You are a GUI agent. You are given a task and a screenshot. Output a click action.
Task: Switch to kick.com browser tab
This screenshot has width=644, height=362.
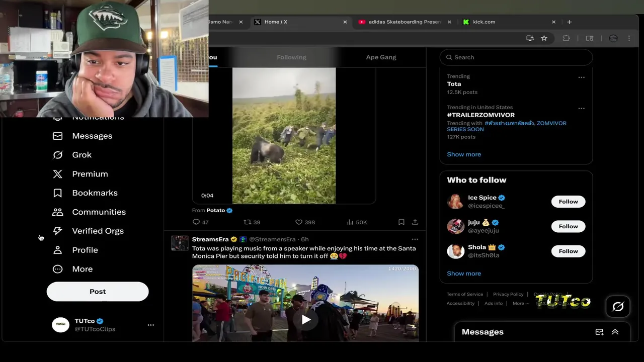(x=508, y=22)
